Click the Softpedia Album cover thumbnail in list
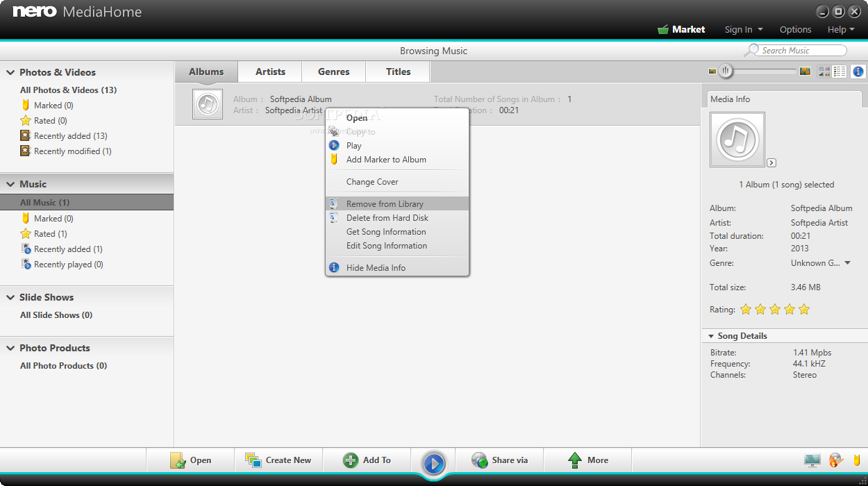 tap(208, 104)
